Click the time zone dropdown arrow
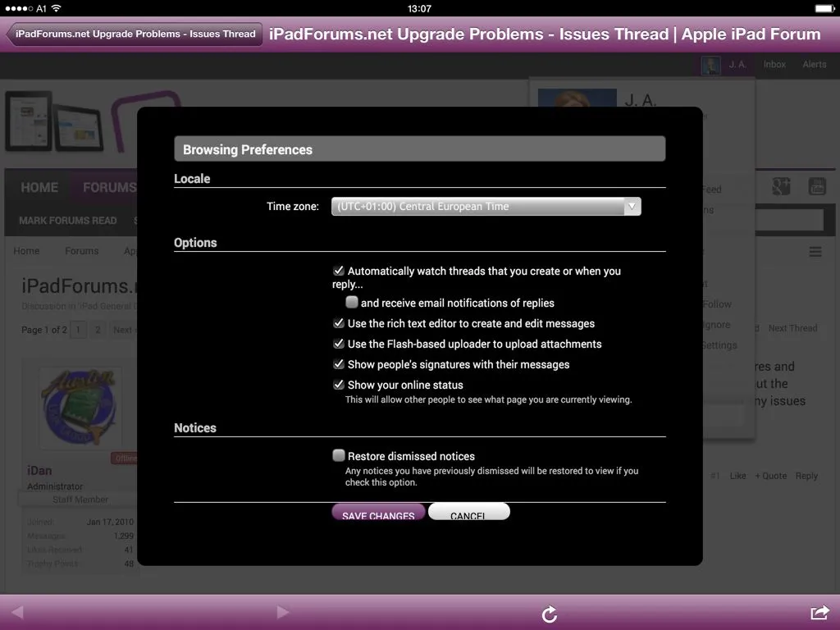Screen dimensions: 840x630 (x=631, y=207)
